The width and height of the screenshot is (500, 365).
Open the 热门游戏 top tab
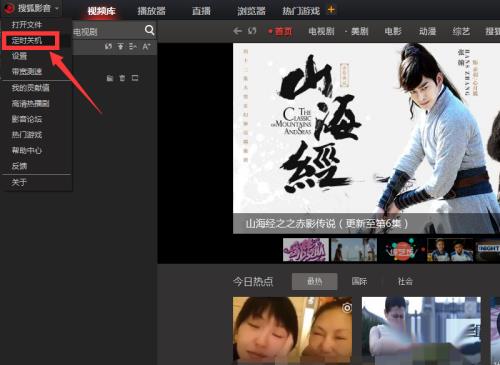click(x=301, y=11)
